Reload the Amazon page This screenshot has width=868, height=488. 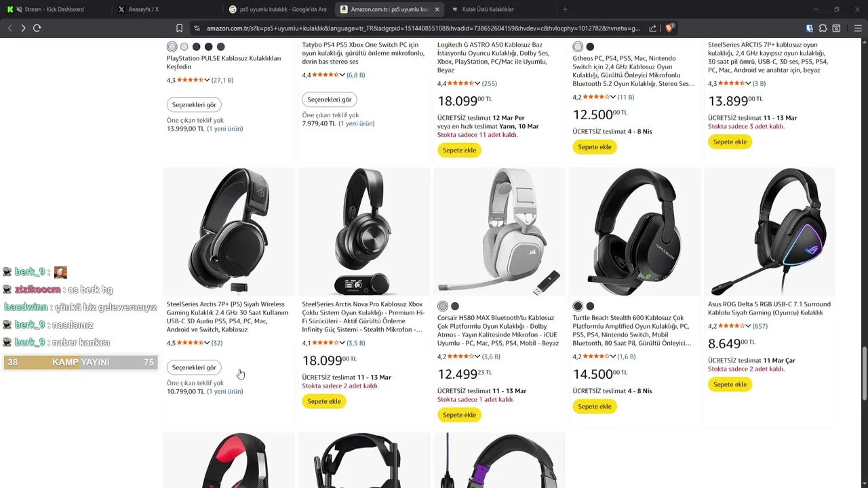click(37, 28)
